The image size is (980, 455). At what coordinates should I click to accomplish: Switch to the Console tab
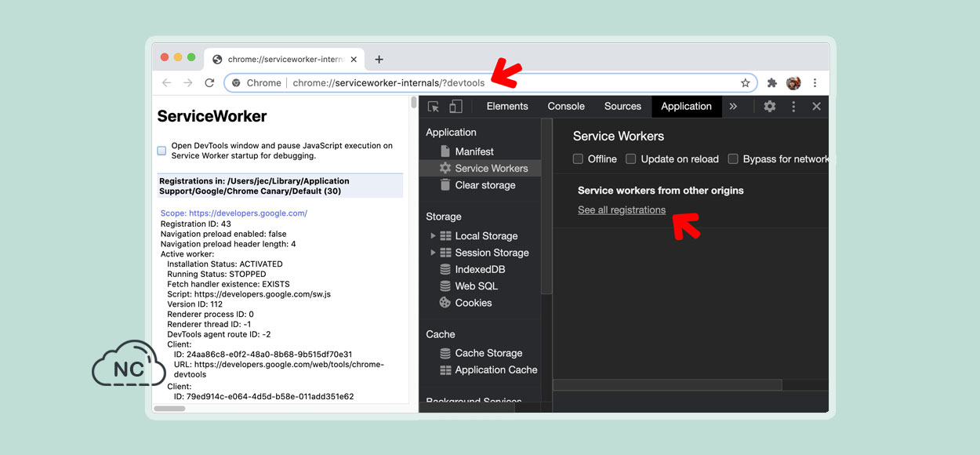[x=566, y=107]
